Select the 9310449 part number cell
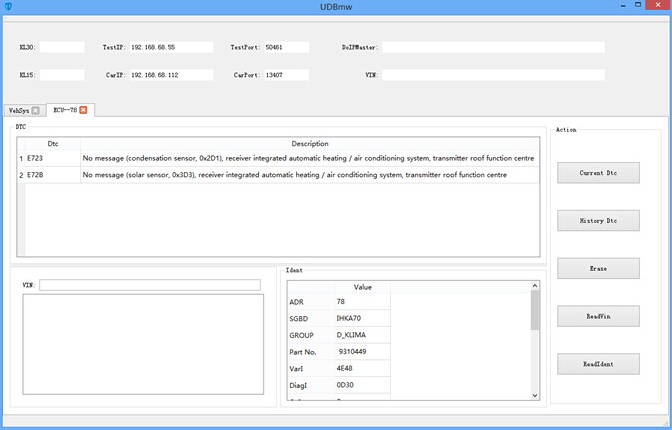 tap(362, 352)
